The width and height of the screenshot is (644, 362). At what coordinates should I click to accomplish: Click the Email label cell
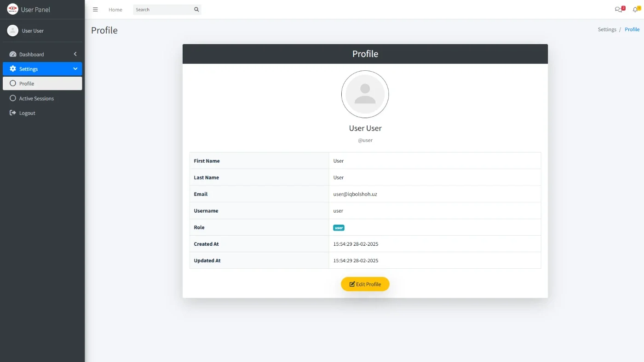(259, 194)
